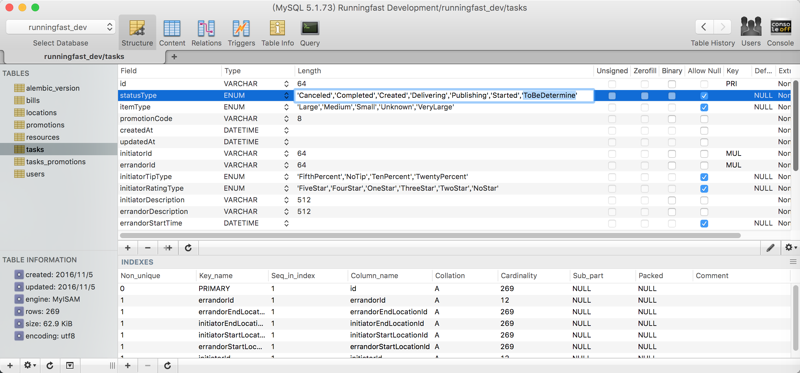Click the edit pencil icon below fields
The height and width of the screenshot is (373, 800).
pos(770,248)
